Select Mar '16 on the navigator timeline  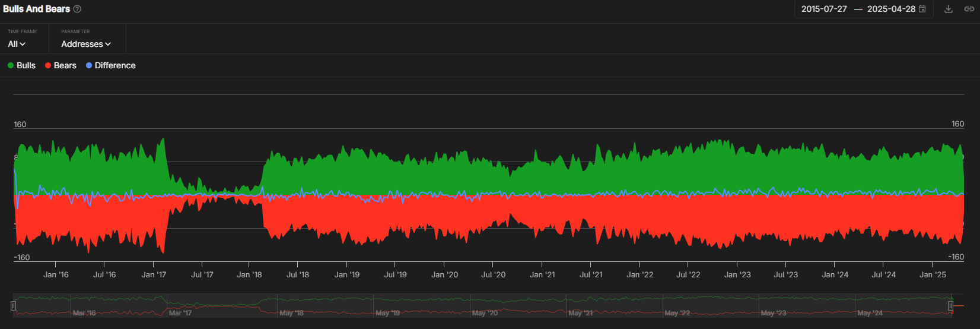pos(84,312)
